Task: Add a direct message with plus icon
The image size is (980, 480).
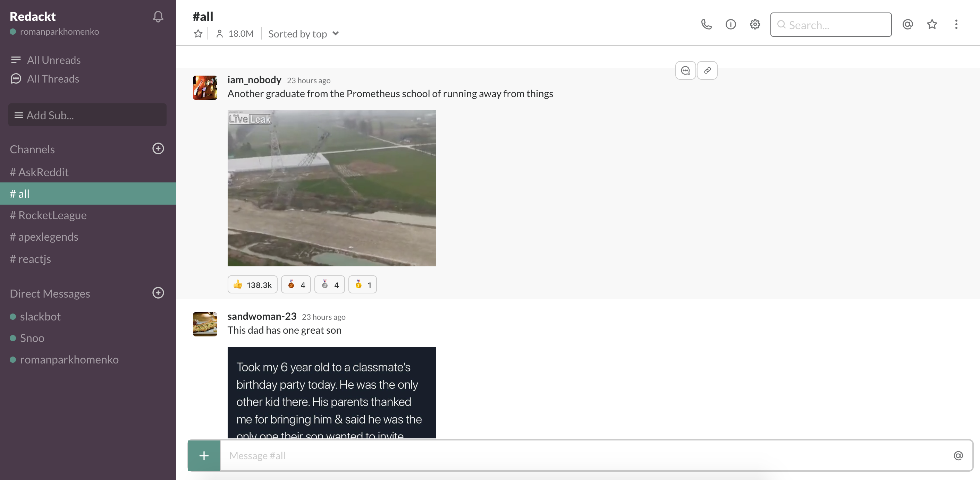Action: 158,293
